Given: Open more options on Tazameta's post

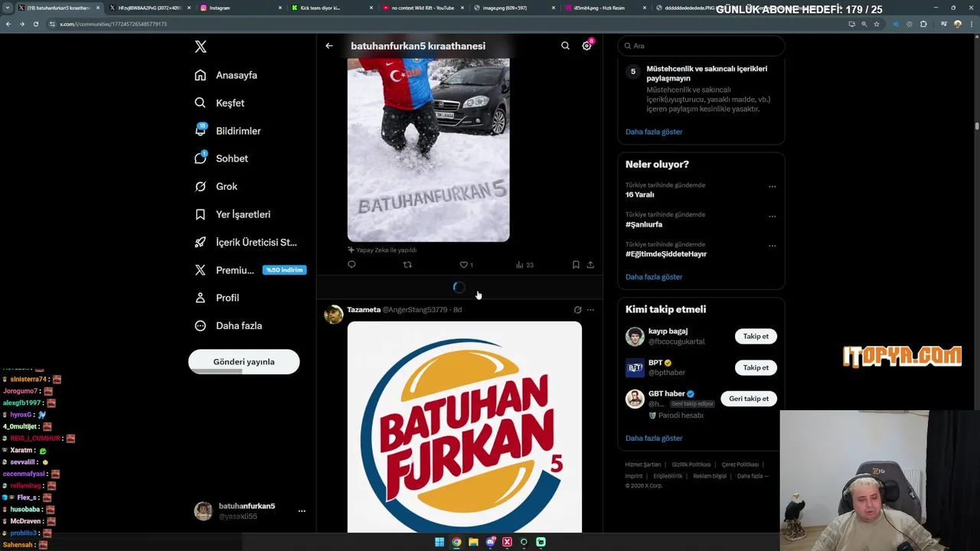Looking at the screenshot, I should (x=590, y=310).
